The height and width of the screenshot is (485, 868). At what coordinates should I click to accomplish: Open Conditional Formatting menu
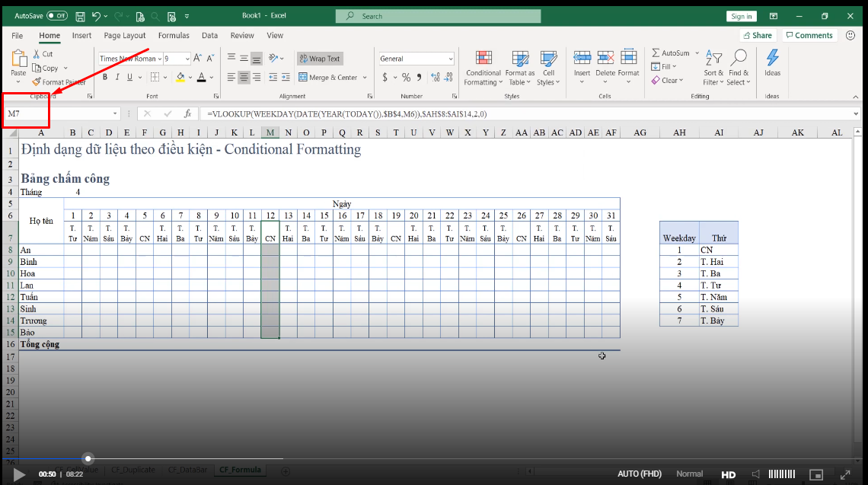tap(483, 69)
